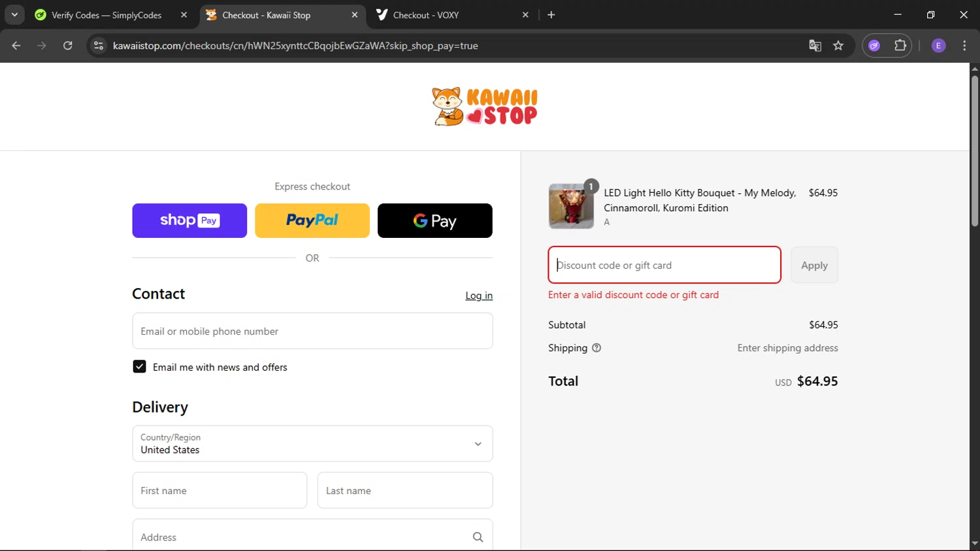Click the Total price $64.95
980x551 pixels.
point(817,381)
